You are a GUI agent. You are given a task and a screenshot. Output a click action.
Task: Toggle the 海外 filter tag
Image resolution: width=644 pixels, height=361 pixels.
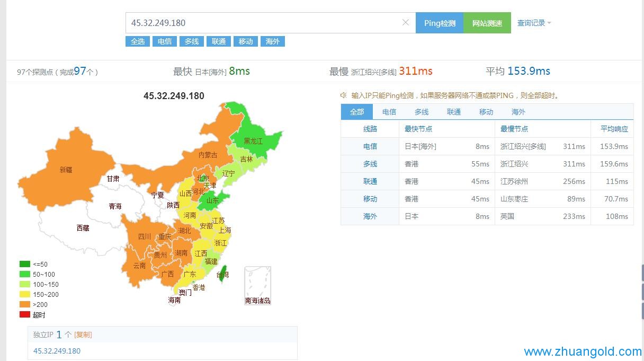pos(273,41)
